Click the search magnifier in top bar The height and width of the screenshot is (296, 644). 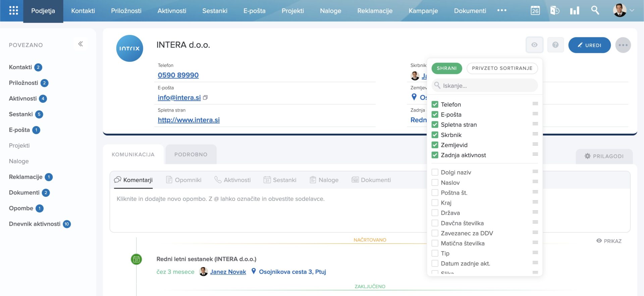coord(595,10)
